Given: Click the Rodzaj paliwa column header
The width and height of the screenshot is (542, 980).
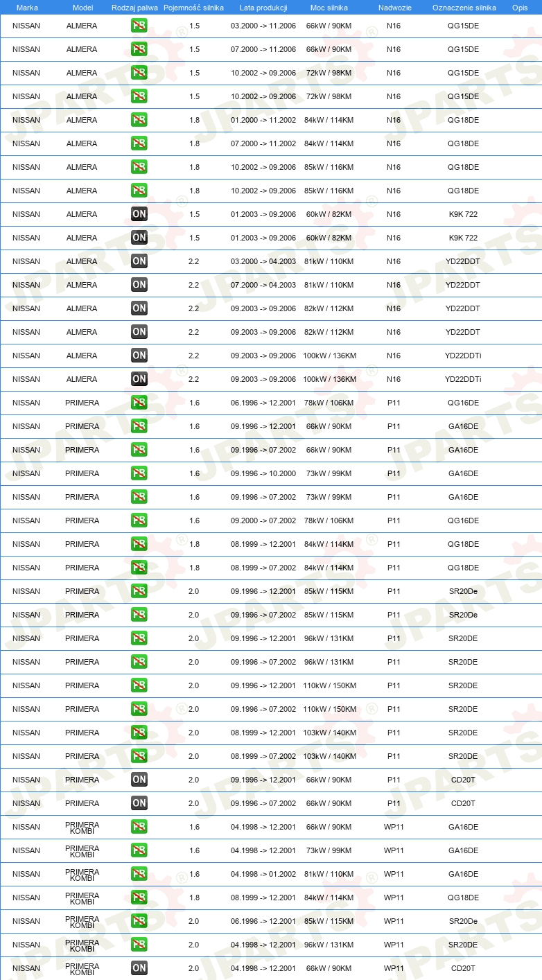Looking at the screenshot, I should [134, 7].
